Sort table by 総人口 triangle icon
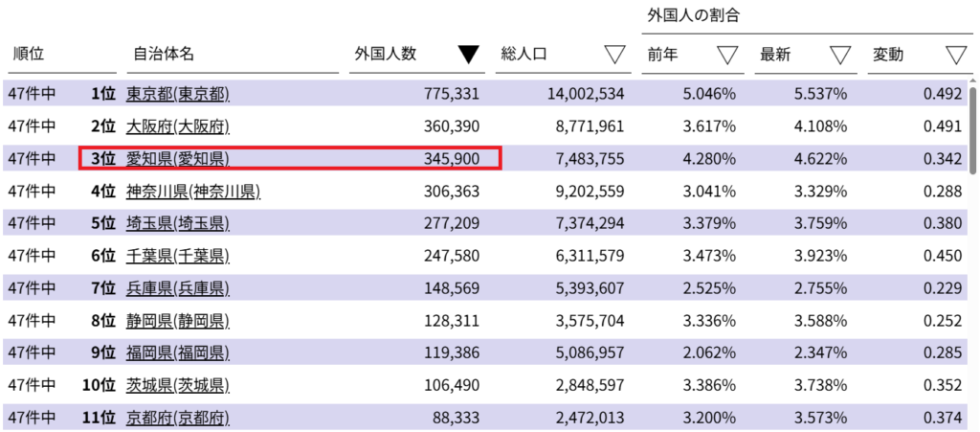Viewport: 980px width, 432px height. 615,56
